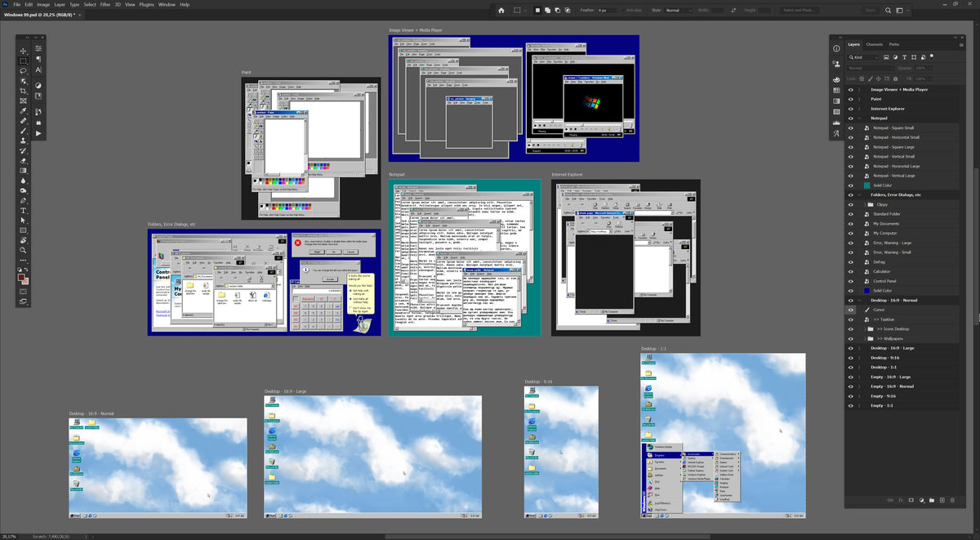Click the foreground color swatch

22,278
